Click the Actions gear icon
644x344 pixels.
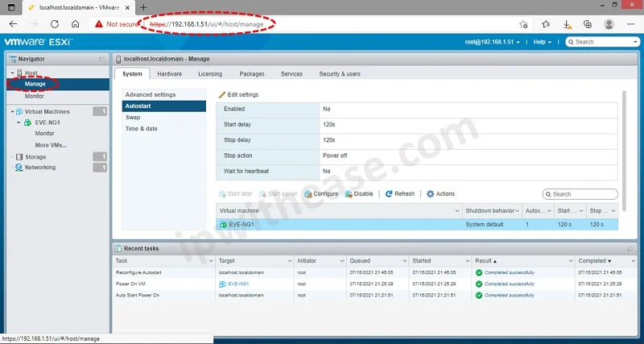(431, 194)
